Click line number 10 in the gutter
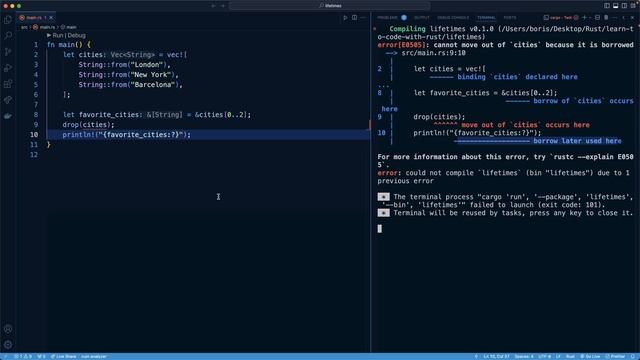Image resolution: width=640 pixels, height=360 pixels. click(x=34, y=135)
